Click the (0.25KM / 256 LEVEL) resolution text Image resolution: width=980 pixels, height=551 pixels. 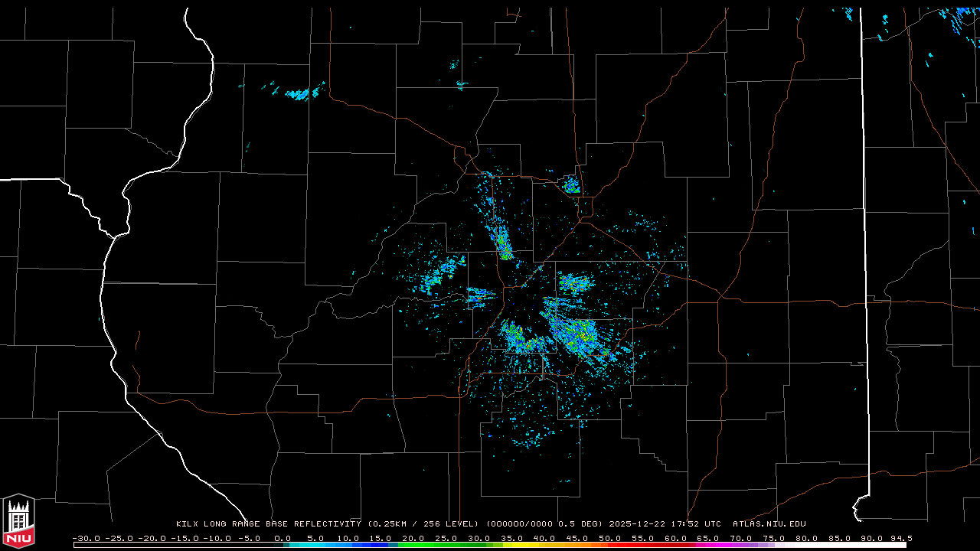pos(423,524)
